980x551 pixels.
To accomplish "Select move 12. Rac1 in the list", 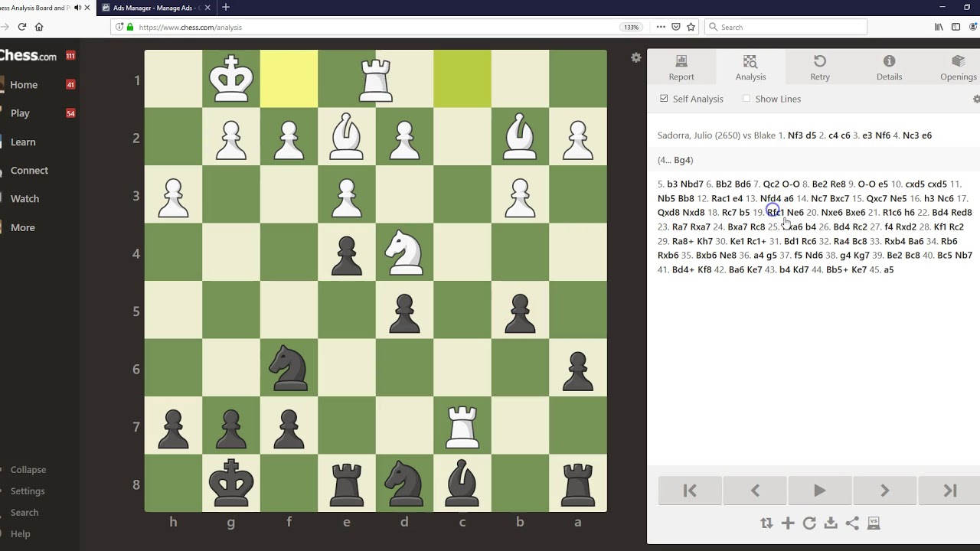I will 721,198.
